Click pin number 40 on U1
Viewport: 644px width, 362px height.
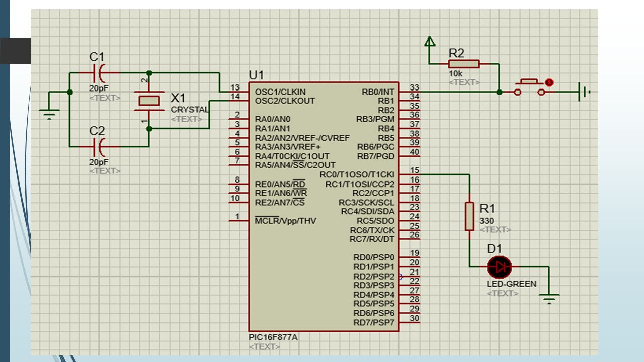(414, 152)
